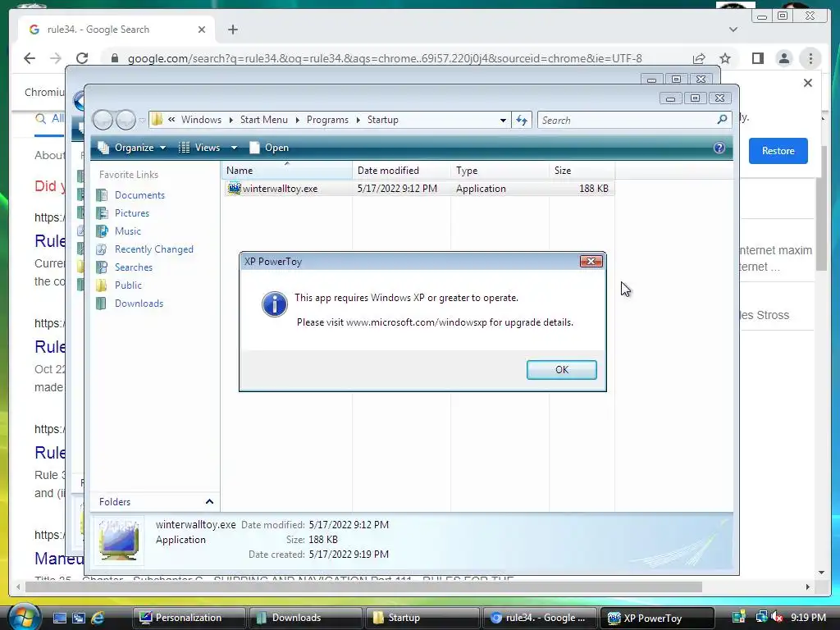Toggle Chrome side panel icon
Screen dimensions: 840x630
(757, 58)
